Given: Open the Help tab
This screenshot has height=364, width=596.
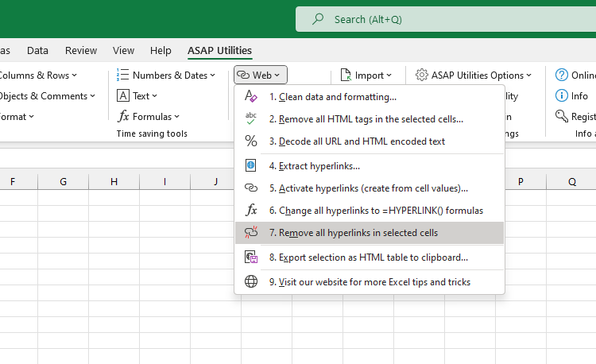Looking at the screenshot, I should 161,51.
